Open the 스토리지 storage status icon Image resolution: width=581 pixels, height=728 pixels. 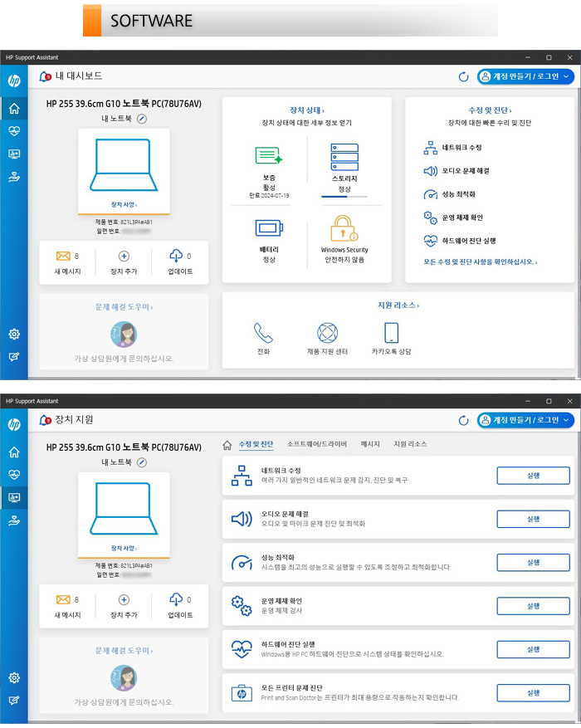[344, 157]
